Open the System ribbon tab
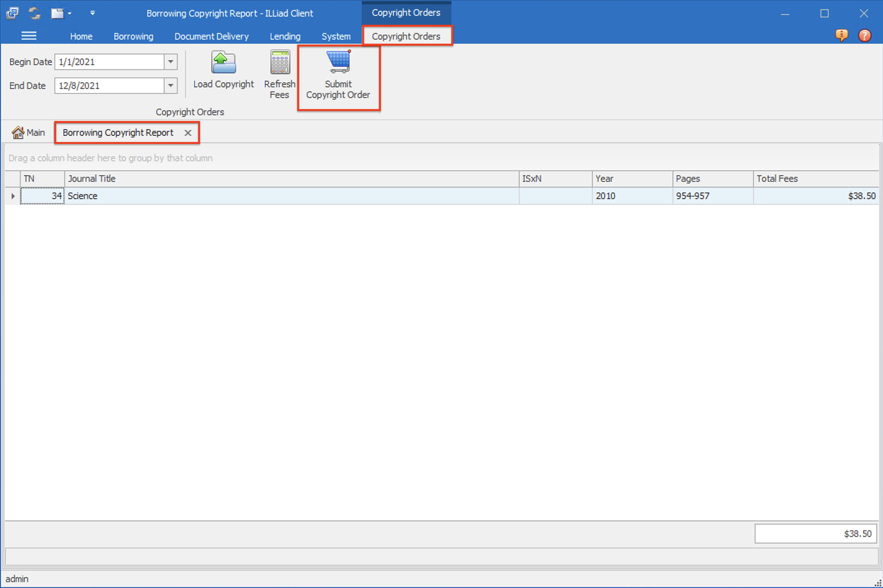The width and height of the screenshot is (883, 588). 336,36
